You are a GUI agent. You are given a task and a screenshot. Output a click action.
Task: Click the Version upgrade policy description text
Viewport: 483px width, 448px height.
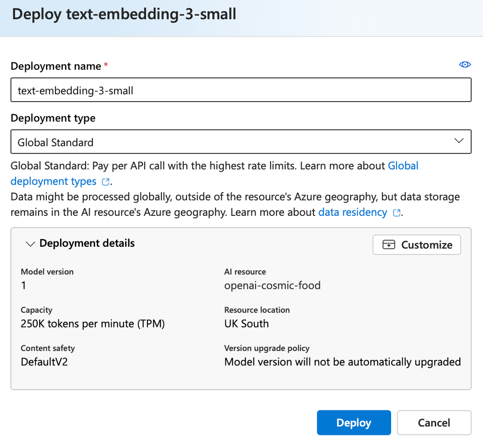(342, 362)
